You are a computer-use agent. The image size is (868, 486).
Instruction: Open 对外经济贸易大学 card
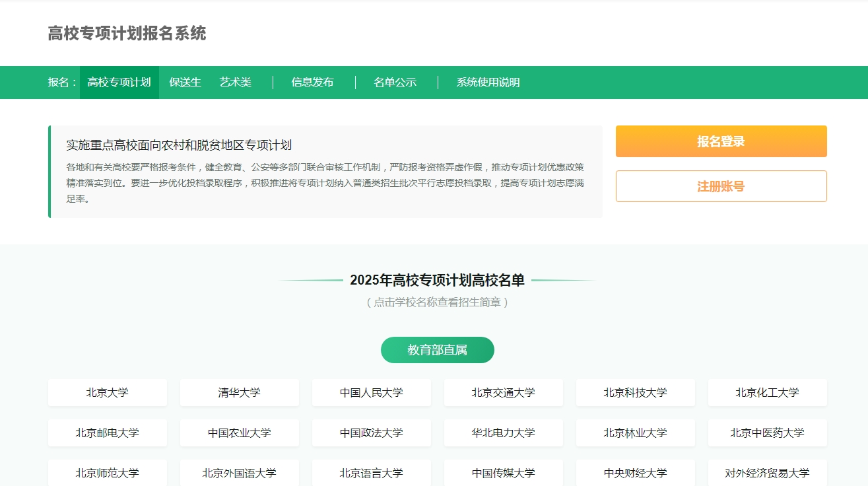pos(768,473)
